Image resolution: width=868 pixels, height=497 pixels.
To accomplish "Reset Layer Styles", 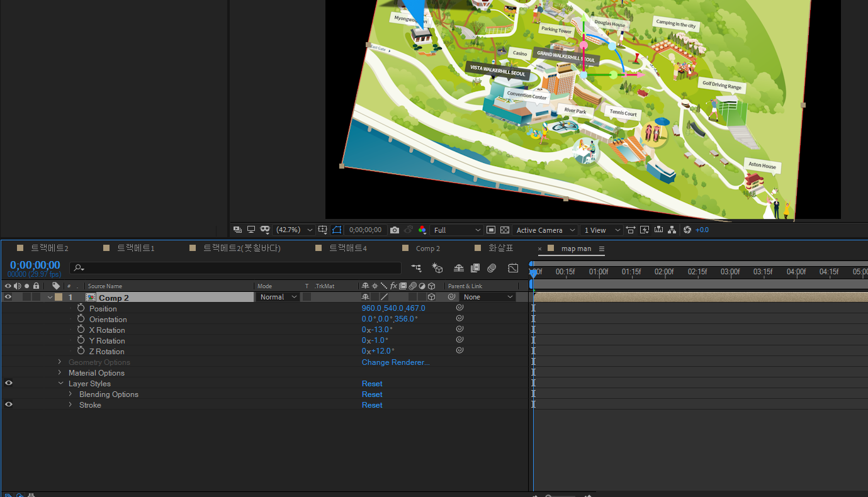I will tap(372, 384).
